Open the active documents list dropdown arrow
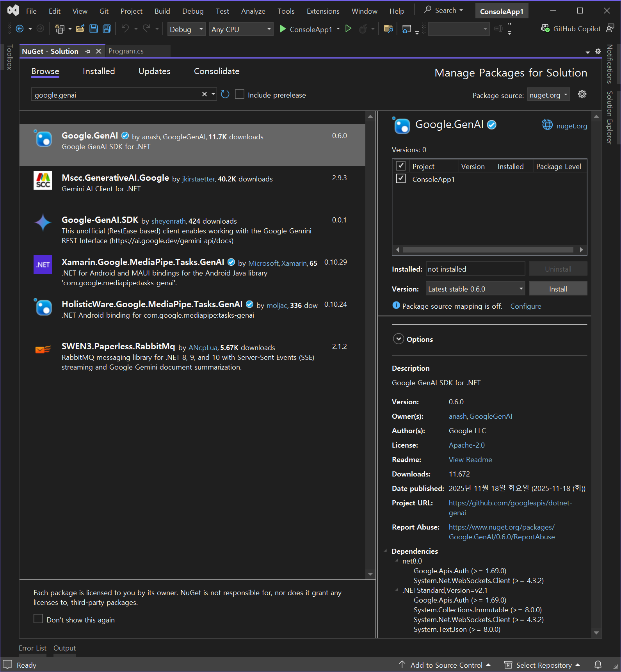621x672 pixels. click(588, 52)
